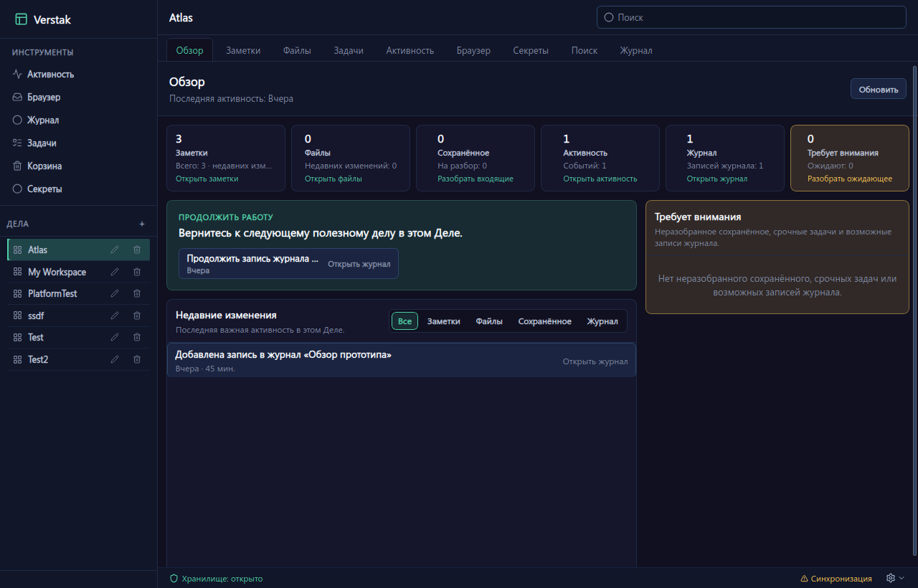Viewport: 918px width, 588px height.
Task: Click Разобрать входящие link
Action: (x=475, y=179)
